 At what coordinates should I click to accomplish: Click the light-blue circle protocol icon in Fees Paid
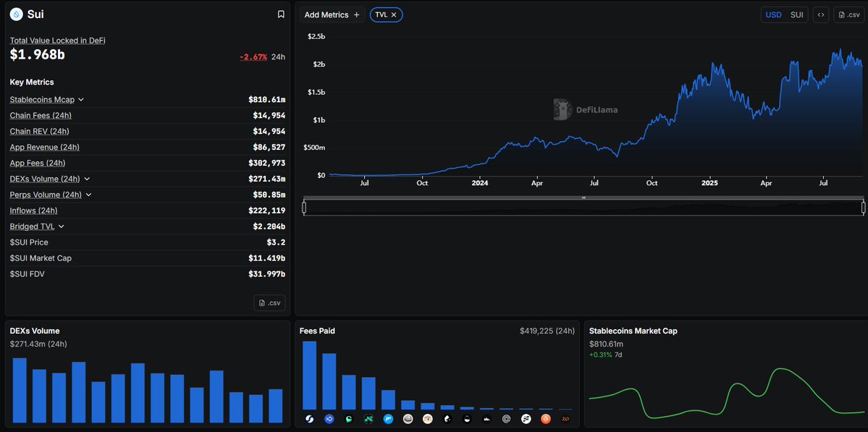point(388,419)
